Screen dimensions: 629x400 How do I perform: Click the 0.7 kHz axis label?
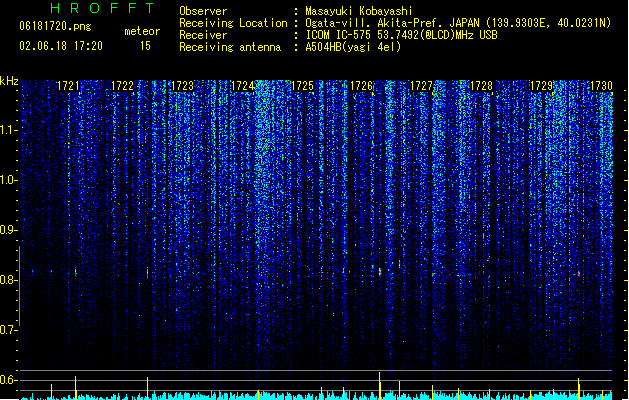pos(8,330)
